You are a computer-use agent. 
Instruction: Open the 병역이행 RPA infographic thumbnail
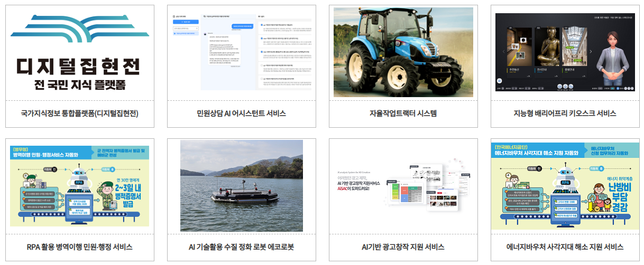[80, 186]
